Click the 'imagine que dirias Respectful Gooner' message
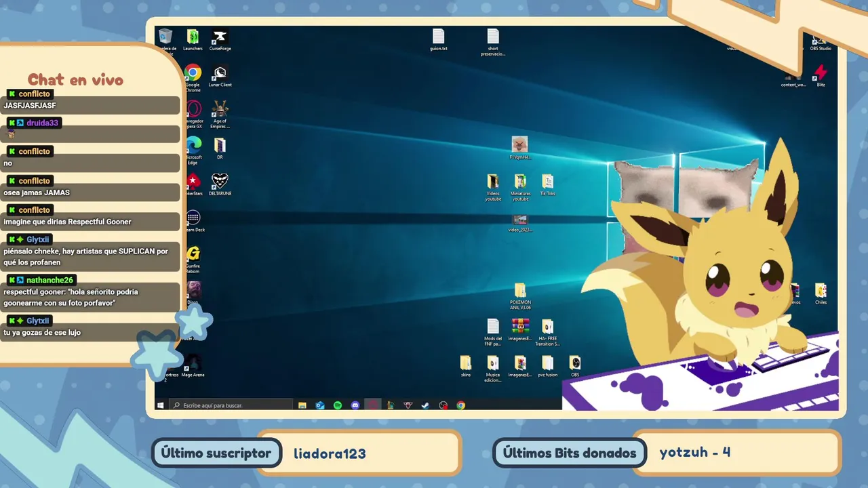 (67, 222)
